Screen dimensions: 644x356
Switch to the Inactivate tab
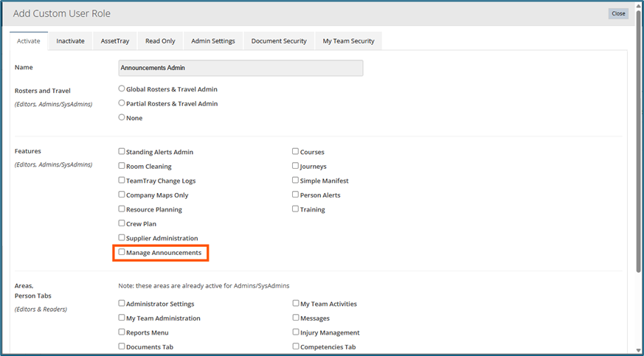click(70, 41)
